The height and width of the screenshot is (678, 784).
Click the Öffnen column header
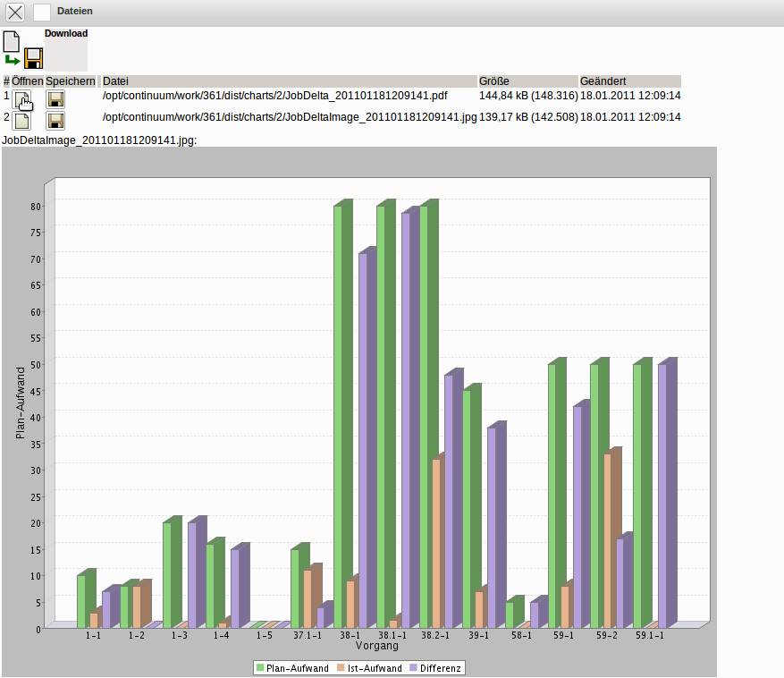tap(27, 81)
